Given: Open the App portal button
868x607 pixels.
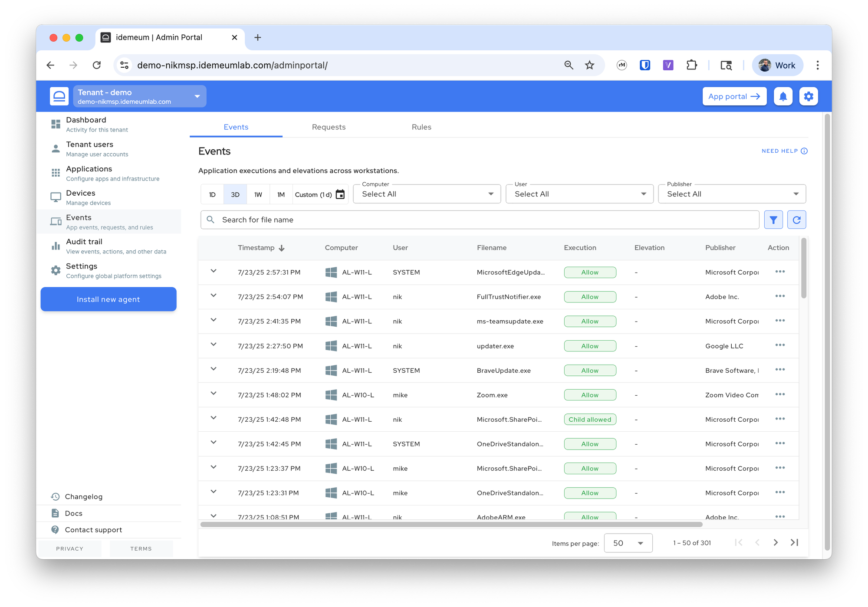Looking at the screenshot, I should 734,96.
